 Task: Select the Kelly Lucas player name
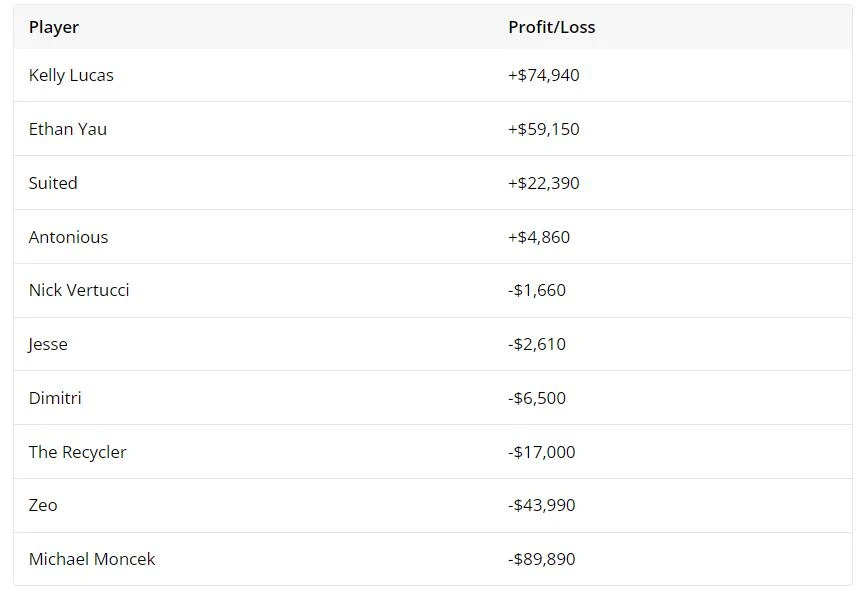pos(71,75)
